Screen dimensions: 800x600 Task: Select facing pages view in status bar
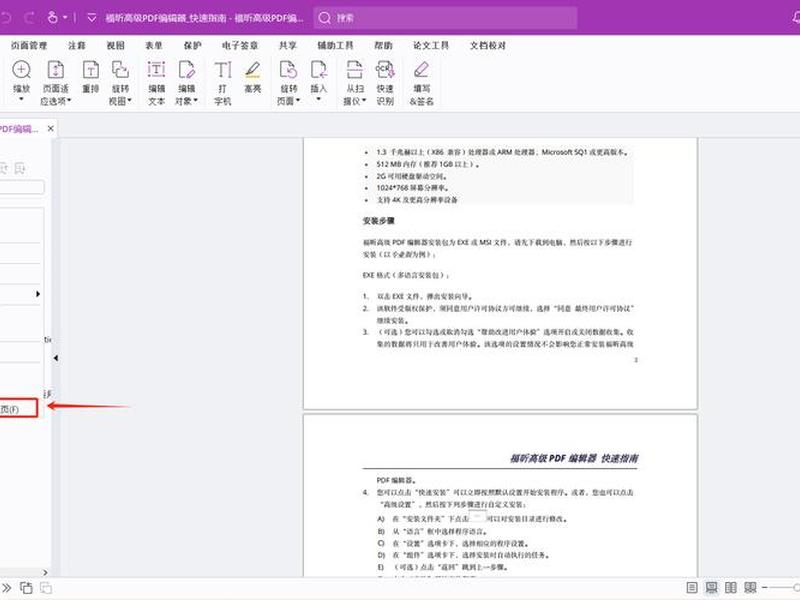(731, 588)
